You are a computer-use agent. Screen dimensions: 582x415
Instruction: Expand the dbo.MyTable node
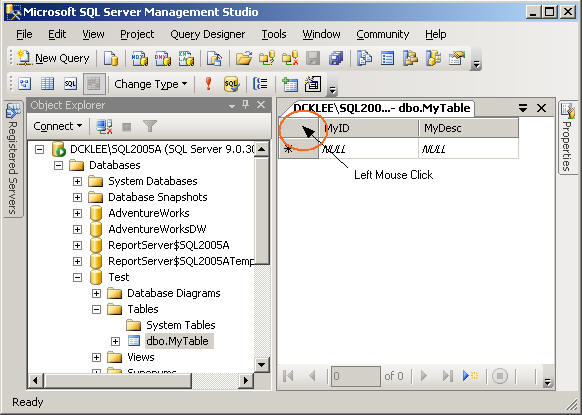115,341
